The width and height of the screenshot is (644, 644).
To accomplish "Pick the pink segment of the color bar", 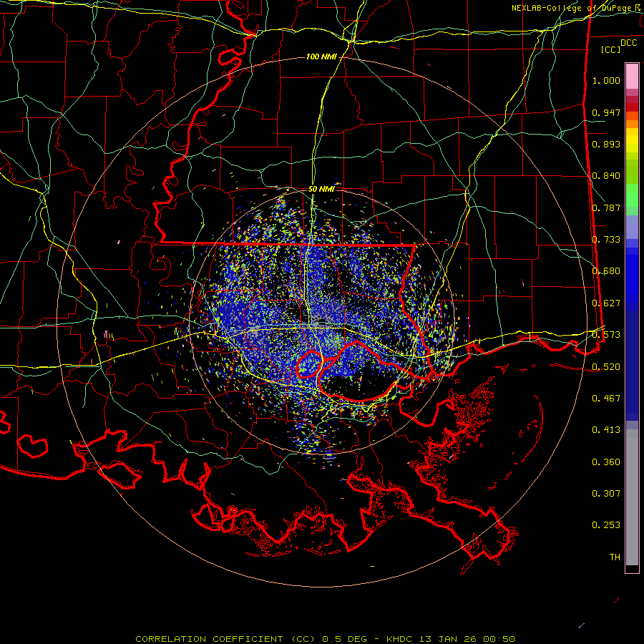I will coord(632,77).
